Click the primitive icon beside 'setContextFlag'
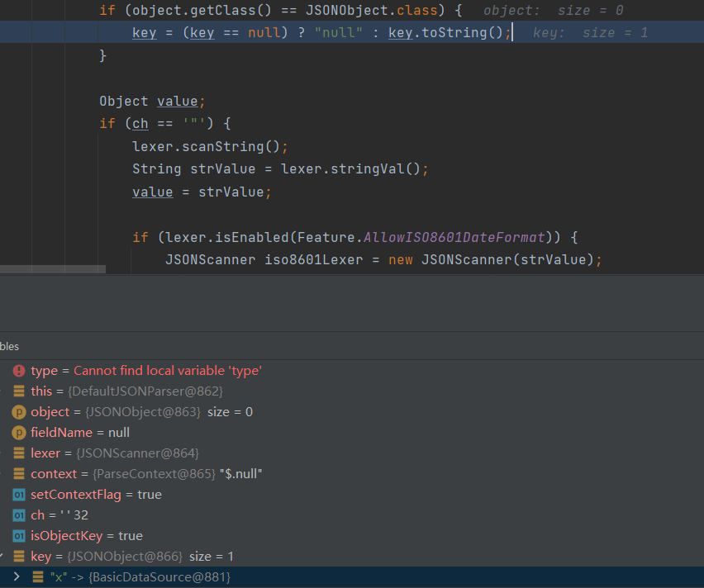This screenshot has height=588, width=704. [19, 495]
